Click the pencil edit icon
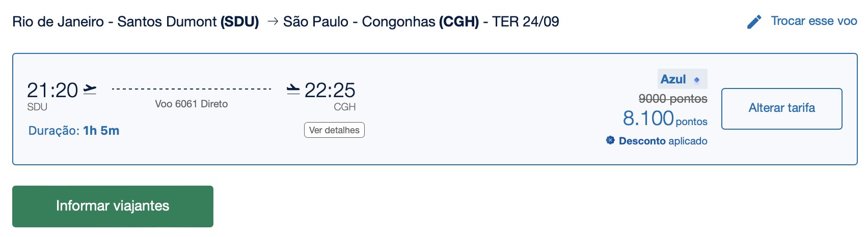This screenshot has height=237, width=868. pyautogui.click(x=754, y=22)
